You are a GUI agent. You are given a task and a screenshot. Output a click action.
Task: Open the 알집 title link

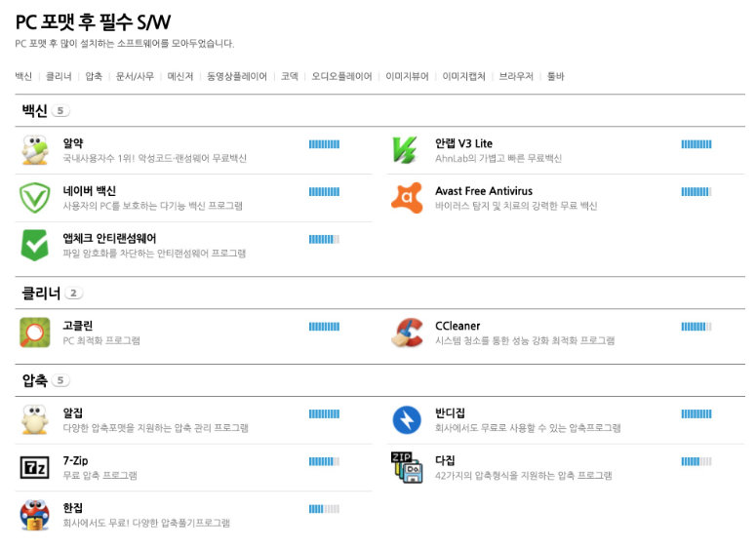point(73,413)
